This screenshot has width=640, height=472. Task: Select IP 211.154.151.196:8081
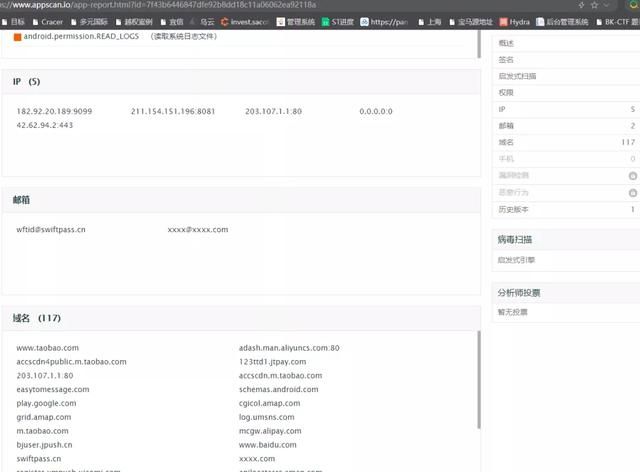pos(173,111)
